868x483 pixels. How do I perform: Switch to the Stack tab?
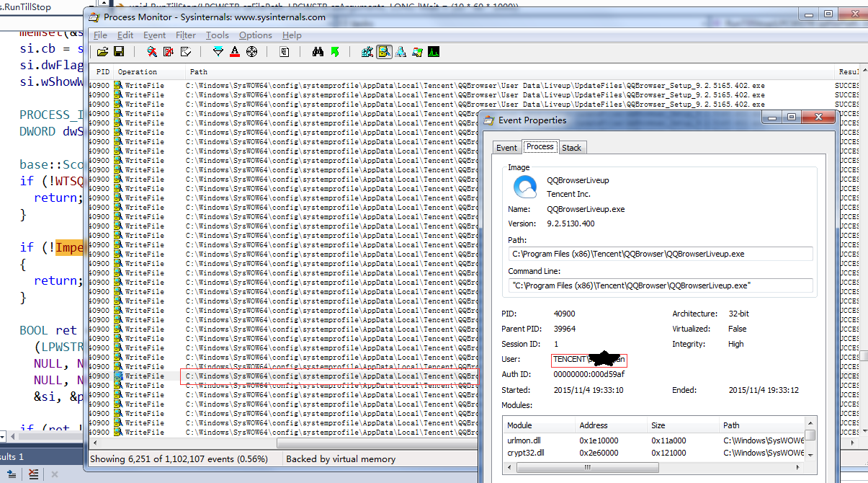(572, 148)
